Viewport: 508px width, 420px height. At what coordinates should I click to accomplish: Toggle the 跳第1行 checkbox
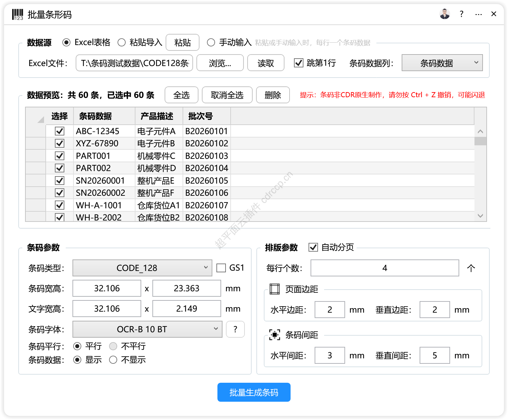298,63
